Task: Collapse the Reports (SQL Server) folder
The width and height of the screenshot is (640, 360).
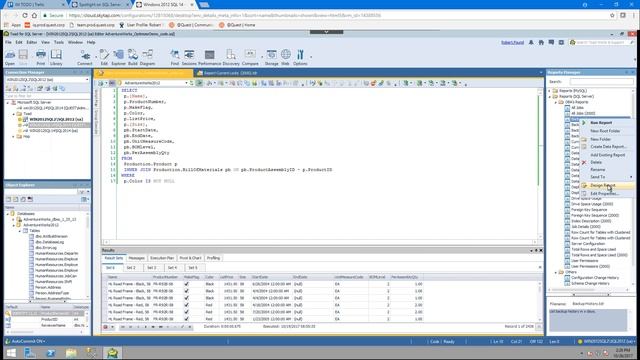Action: tap(550, 96)
